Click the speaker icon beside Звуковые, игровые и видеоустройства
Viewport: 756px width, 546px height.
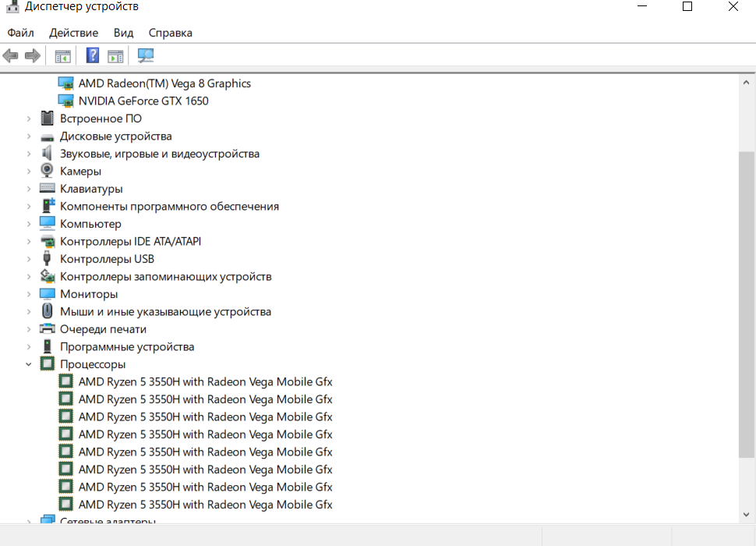(x=48, y=154)
